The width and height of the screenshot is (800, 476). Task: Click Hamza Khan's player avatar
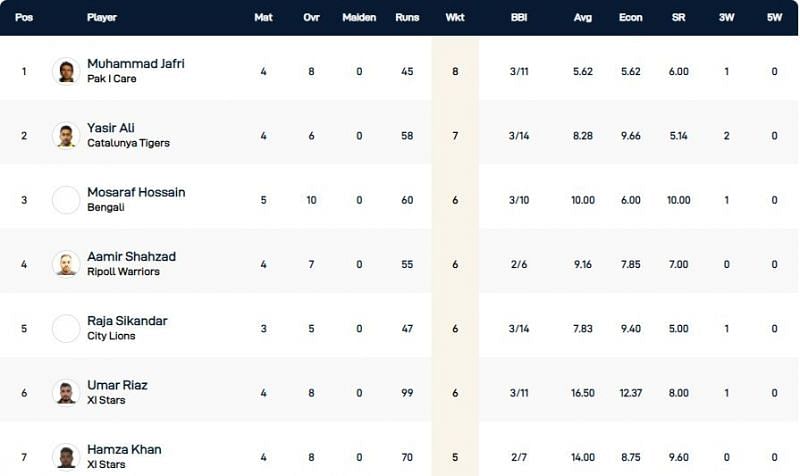[x=66, y=456]
